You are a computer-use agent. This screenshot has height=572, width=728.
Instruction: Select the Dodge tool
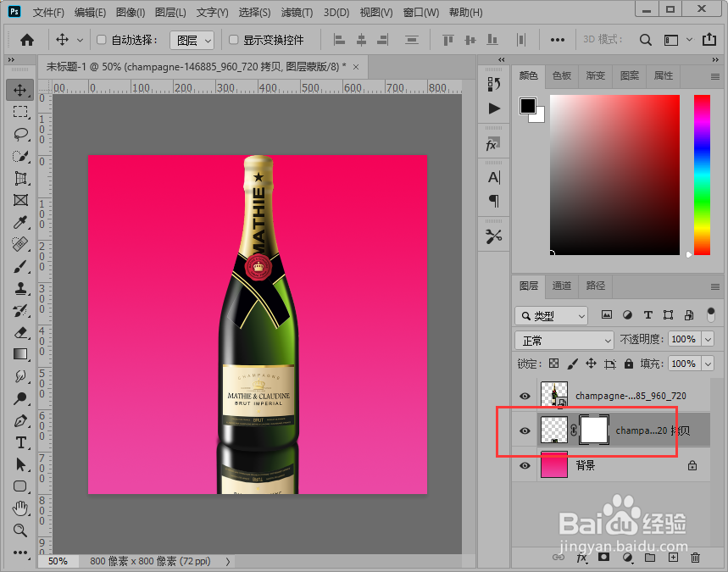point(20,398)
